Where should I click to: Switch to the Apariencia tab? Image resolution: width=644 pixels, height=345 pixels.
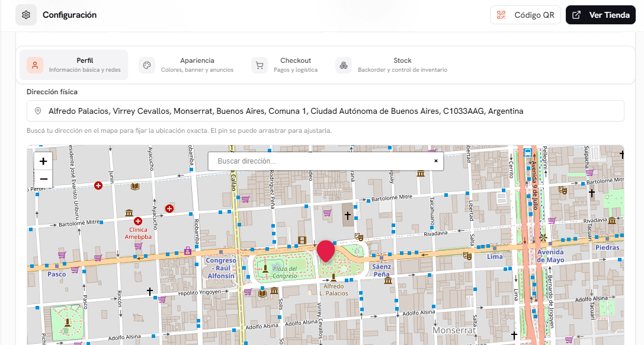(x=187, y=65)
